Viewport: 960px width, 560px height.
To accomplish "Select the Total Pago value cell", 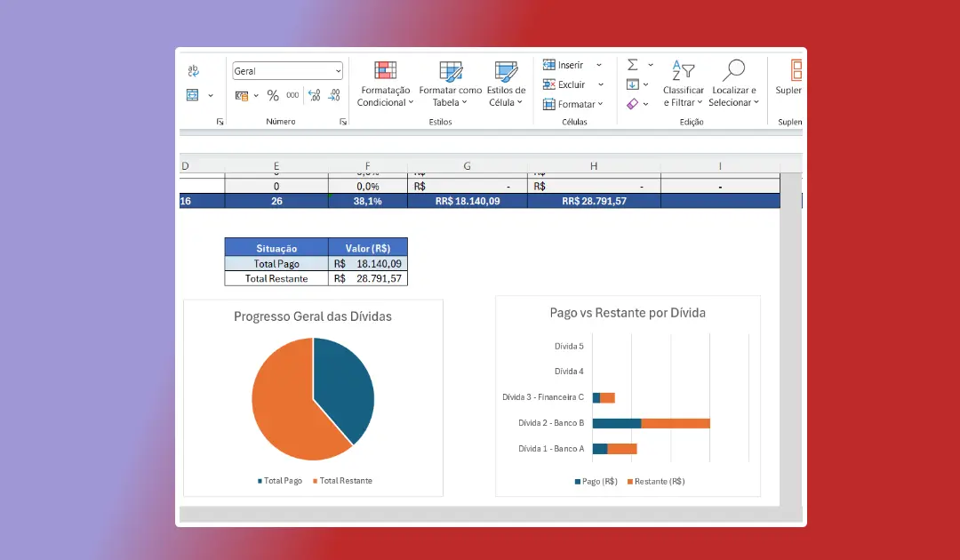I will 369,263.
